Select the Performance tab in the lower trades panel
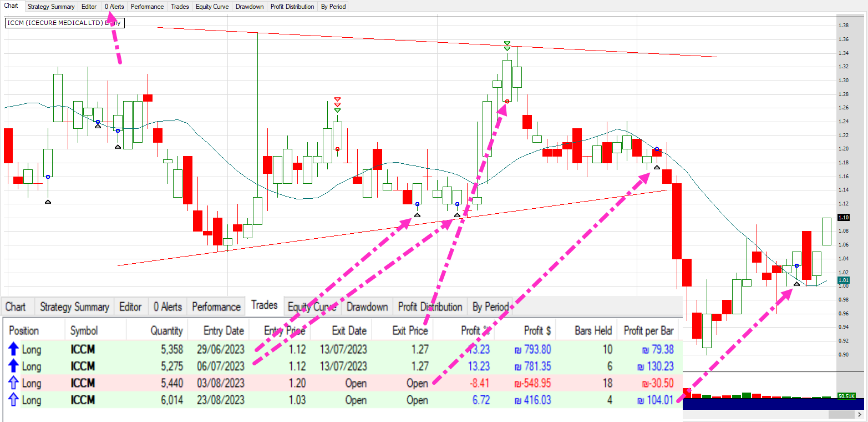The height and width of the screenshot is (422, 868). [x=216, y=307]
